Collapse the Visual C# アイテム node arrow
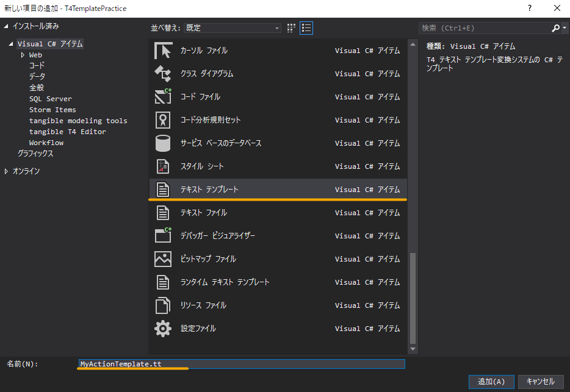This screenshot has width=570, height=392. pos(11,44)
